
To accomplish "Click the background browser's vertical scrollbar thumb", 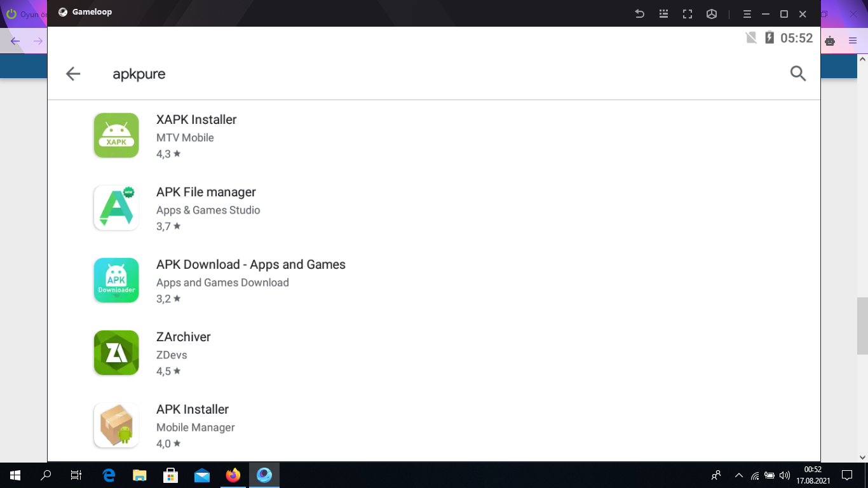I will (862, 326).
